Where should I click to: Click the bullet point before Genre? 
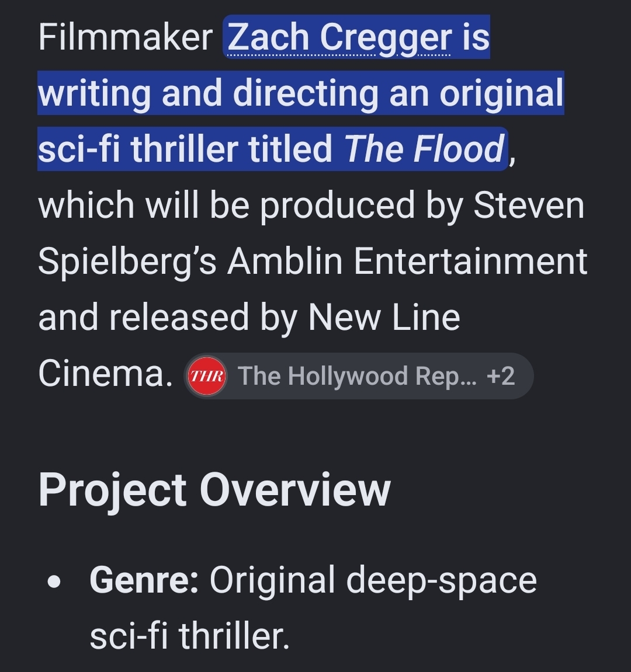tap(54, 582)
